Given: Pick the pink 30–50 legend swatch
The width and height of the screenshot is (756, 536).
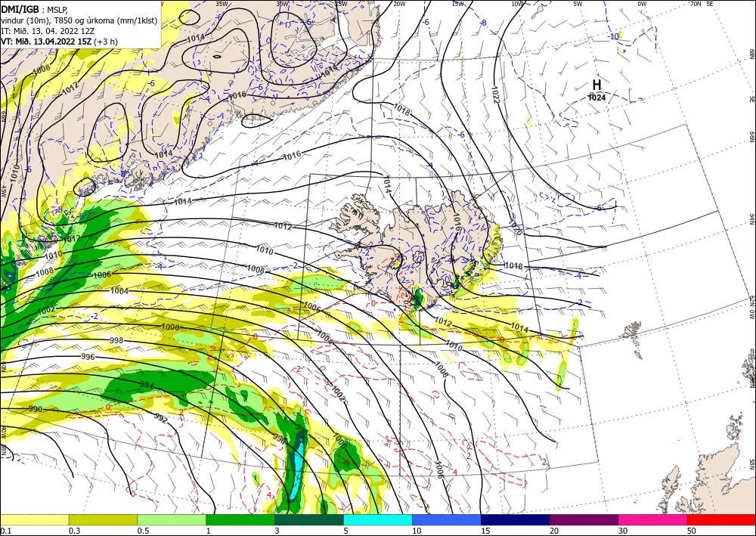Looking at the screenshot, I should 653,519.
